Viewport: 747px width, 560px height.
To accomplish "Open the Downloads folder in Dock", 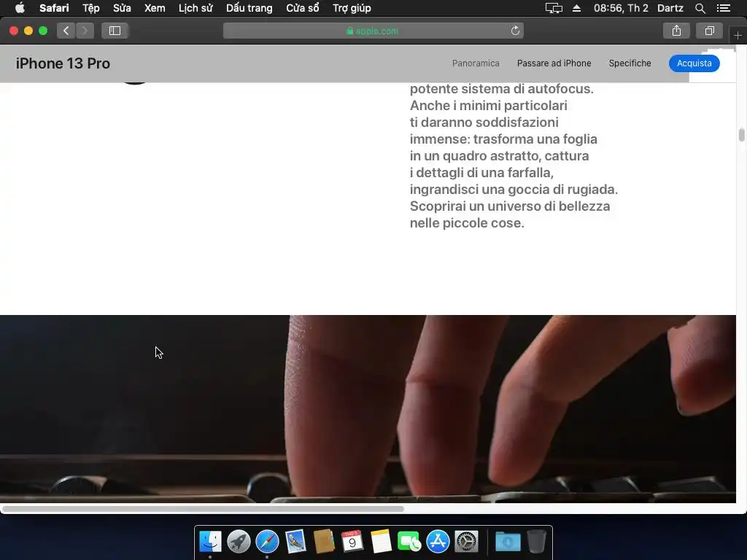I will click(x=508, y=542).
